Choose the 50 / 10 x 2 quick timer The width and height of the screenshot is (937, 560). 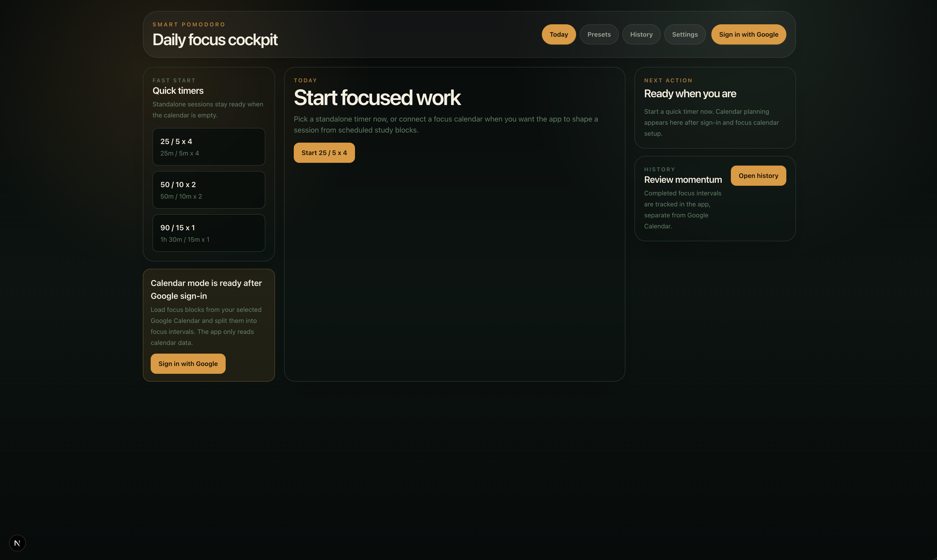209,190
